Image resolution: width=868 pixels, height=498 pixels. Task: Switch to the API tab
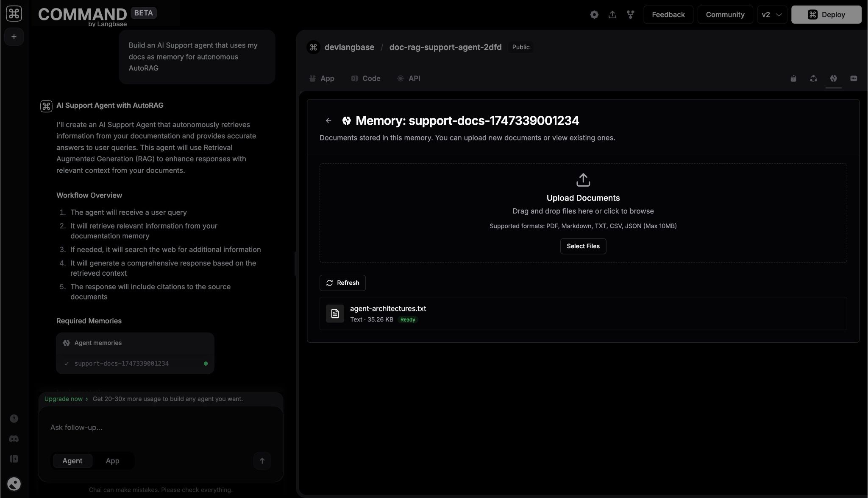(x=409, y=78)
